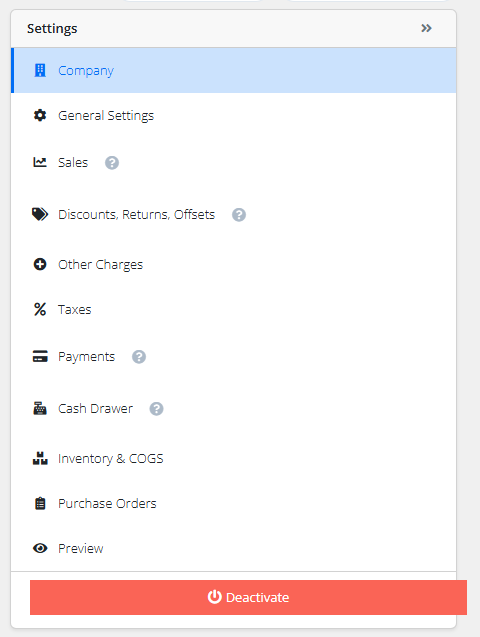Click the Company building icon

coord(40,70)
